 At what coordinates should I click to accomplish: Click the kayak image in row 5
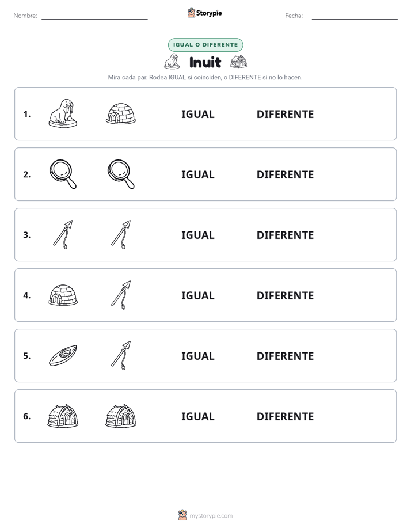click(x=63, y=355)
